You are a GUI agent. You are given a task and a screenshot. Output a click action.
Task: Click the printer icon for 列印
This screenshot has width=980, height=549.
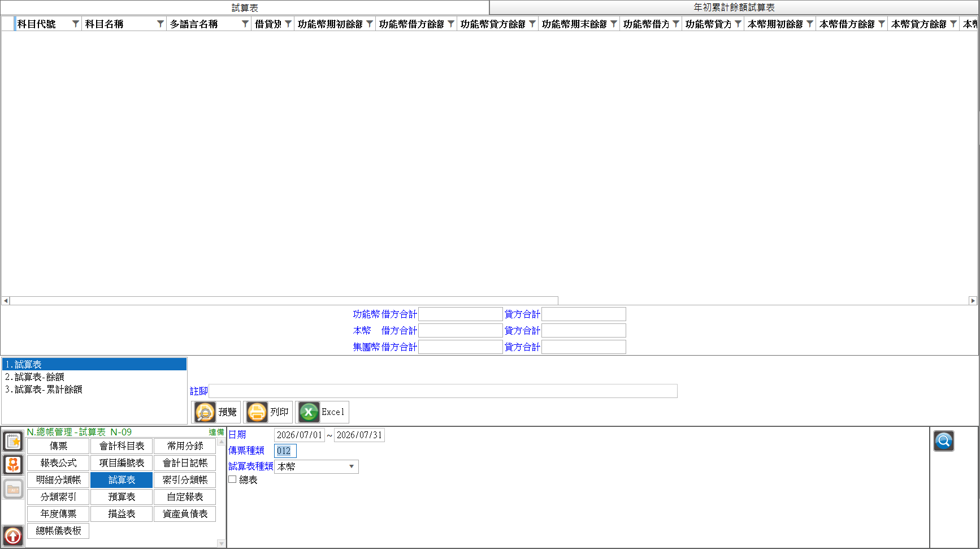(x=257, y=412)
